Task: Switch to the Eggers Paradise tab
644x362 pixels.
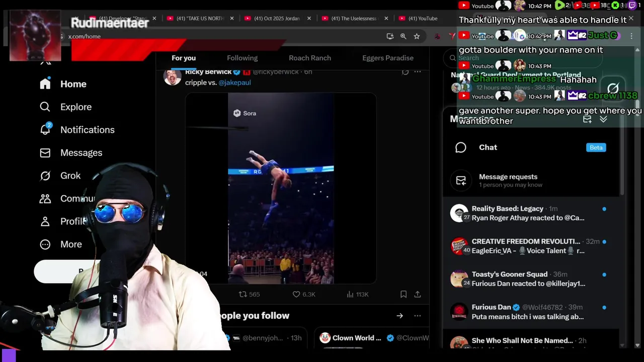Action: pos(388,58)
